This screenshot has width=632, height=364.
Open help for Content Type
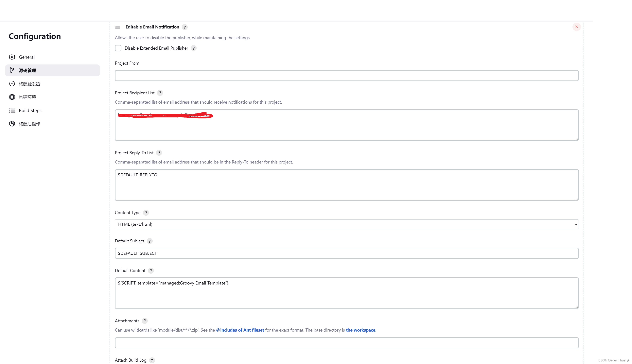(x=146, y=213)
